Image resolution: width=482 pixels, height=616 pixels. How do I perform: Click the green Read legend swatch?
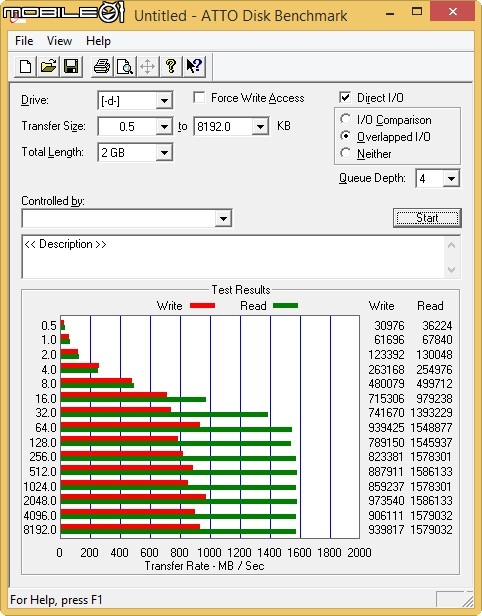(x=285, y=306)
